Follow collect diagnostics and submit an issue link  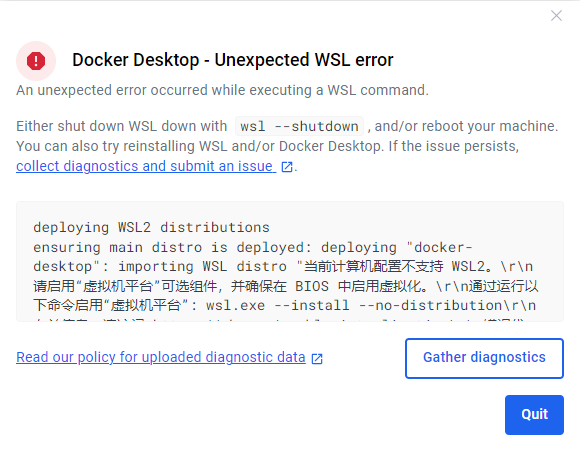pos(146,166)
